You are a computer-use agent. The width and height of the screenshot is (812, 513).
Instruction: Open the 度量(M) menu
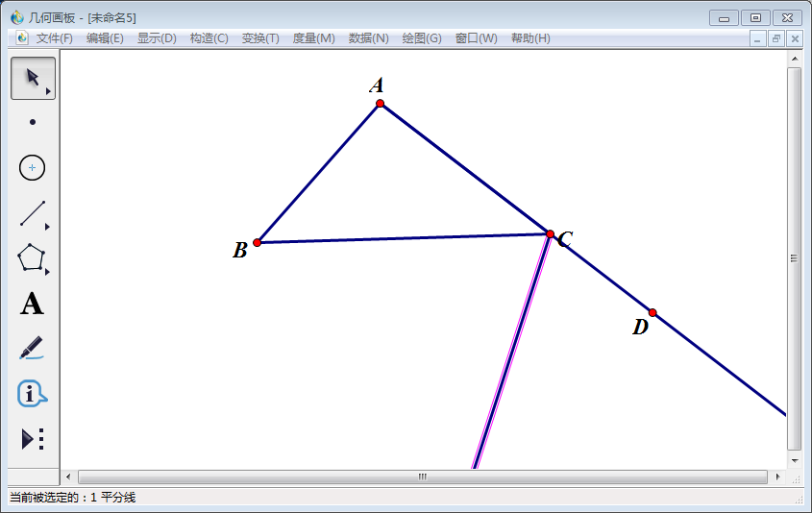click(x=314, y=38)
